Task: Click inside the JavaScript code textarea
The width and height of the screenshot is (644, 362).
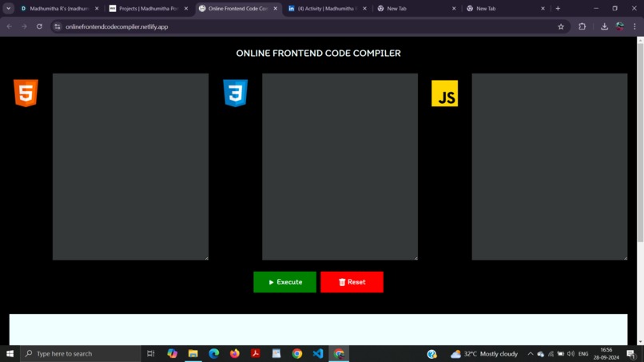Action: point(549,166)
